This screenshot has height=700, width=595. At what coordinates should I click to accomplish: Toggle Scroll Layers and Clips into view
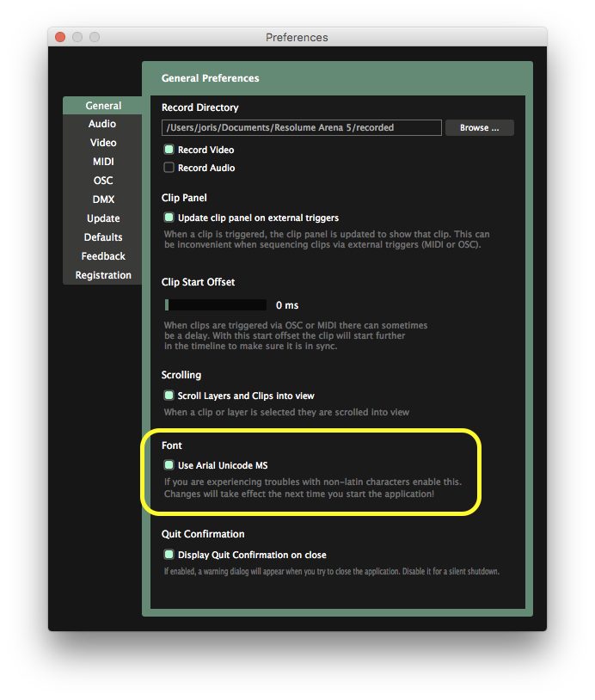click(x=169, y=396)
